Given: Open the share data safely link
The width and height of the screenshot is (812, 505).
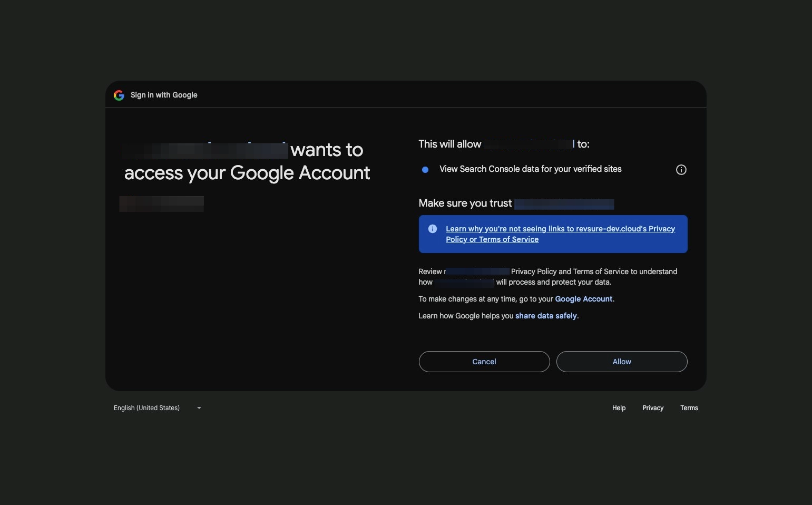Looking at the screenshot, I should pyautogui.click(x=546, y=316).
